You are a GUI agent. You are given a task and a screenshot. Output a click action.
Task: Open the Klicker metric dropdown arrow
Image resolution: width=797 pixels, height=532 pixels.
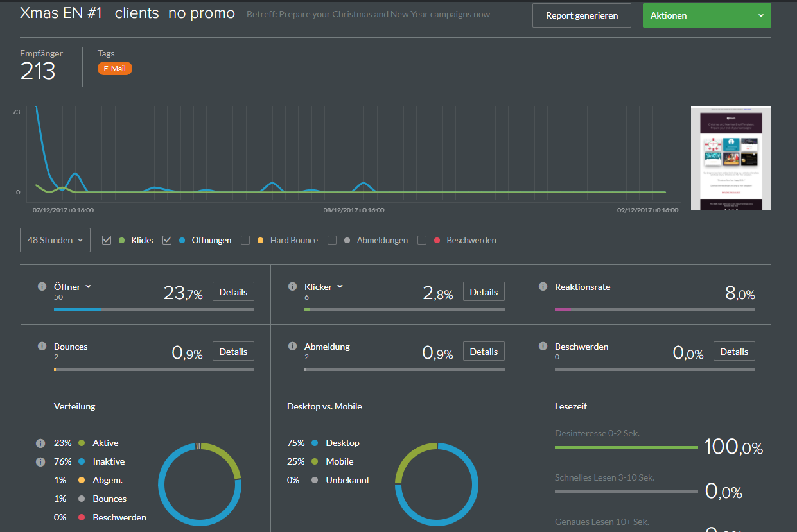340,287
